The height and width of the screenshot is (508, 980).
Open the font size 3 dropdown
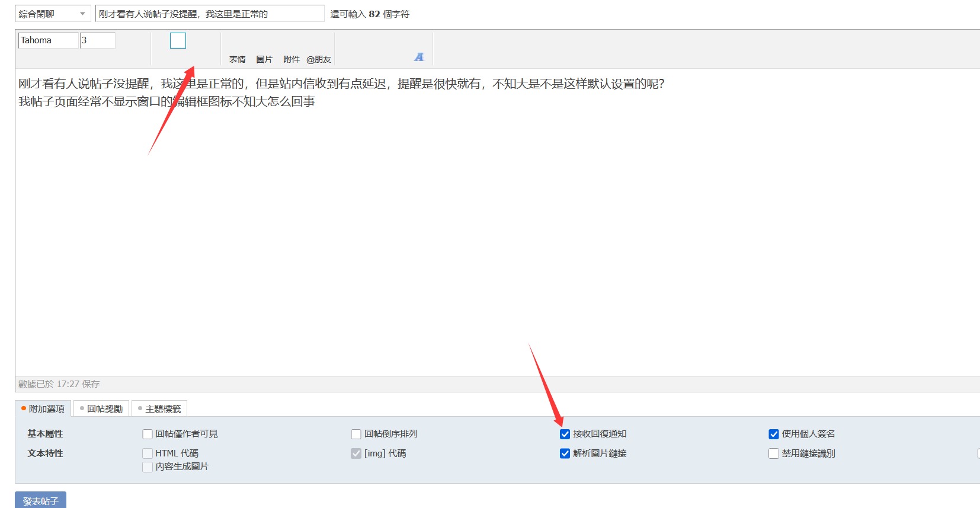click(97, 40)
